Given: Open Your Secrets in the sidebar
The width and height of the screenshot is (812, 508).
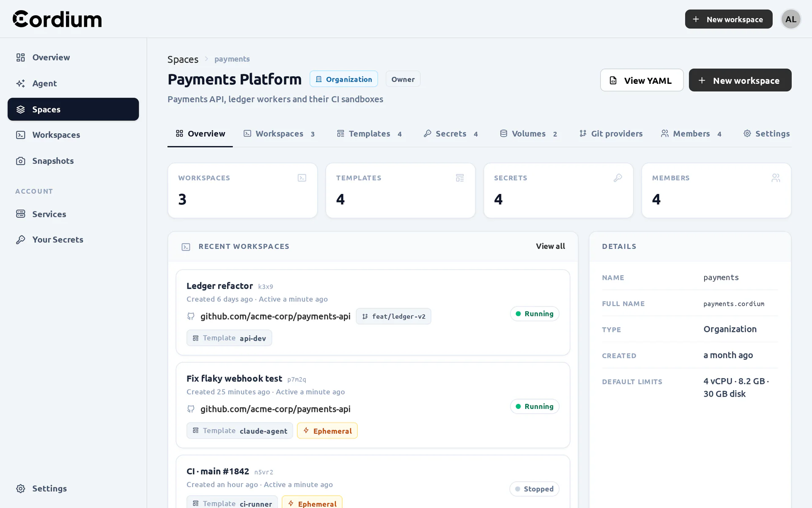Looking at the screenshot, I should pyautogui.click(x=73, y=240).
